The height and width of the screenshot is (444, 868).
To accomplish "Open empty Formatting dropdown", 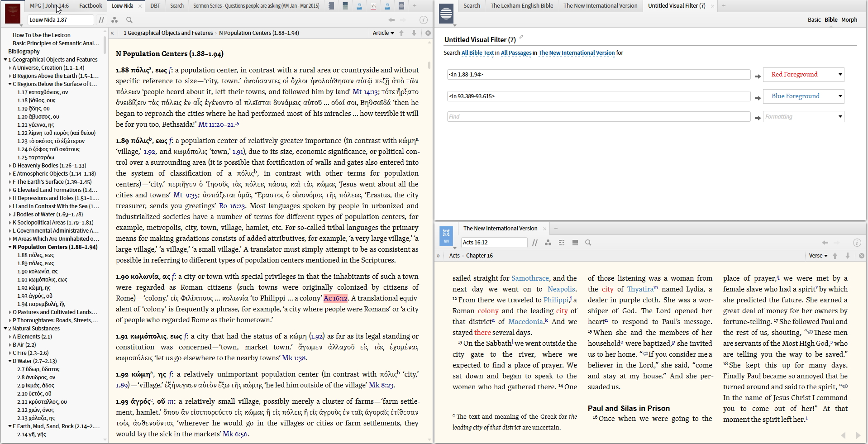I will point(804,117).
